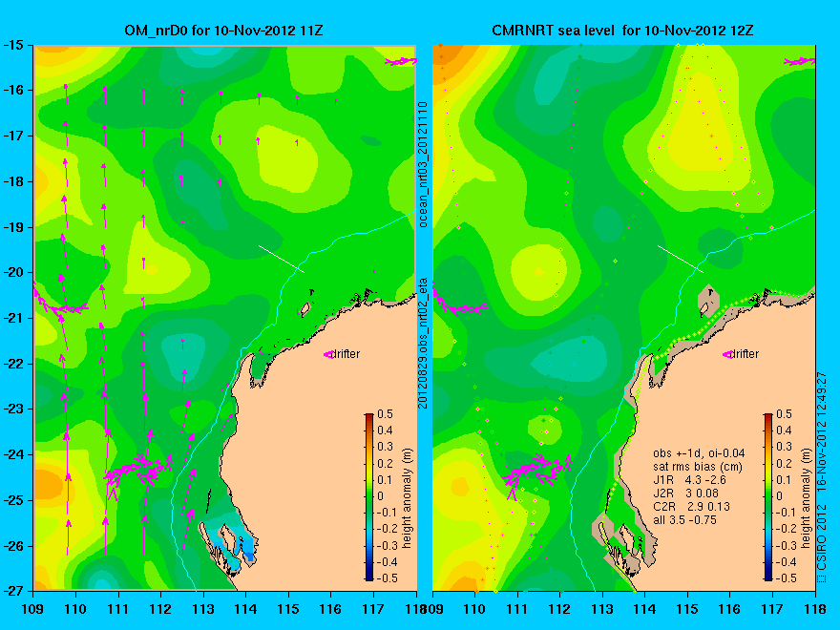The height and width of the screenshot is (630, 840).
Task: Click the 0.5 tick on right panel colorbar
Action: 784,414
